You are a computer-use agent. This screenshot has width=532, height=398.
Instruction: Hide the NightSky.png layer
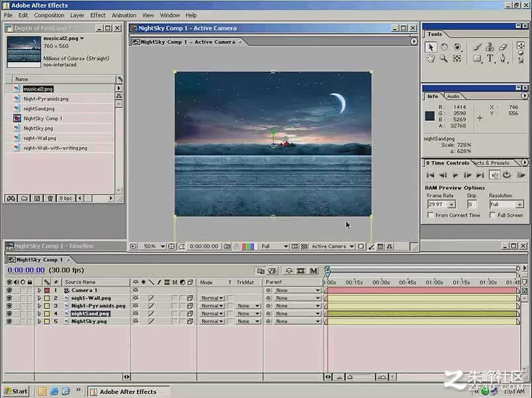(9, 321)
